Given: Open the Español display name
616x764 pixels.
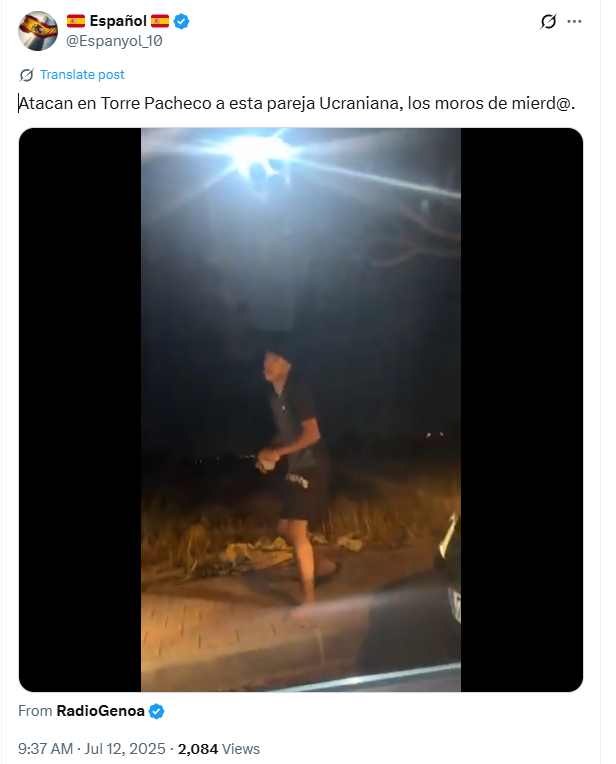Looking at the screenshot, I should (118, 21).
